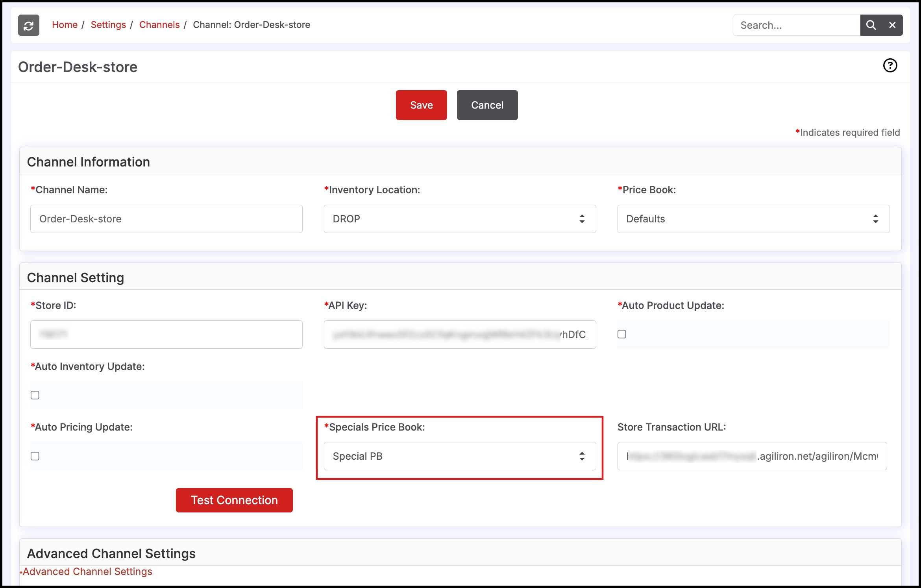Screen dimensions: 921x588
Task: Open Specials Price Book dropdown
Action: click(x=460, y=456)
